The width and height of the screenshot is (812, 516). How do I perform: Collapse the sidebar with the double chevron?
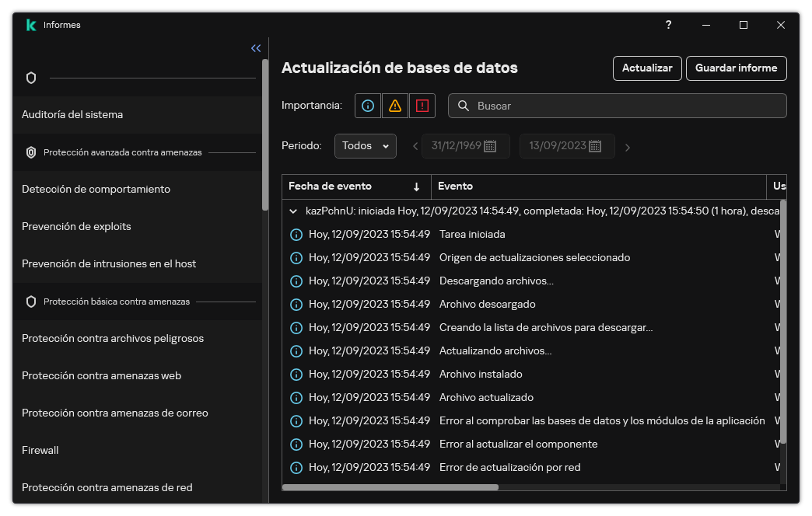pyautogui.click(x=256, y=48)
